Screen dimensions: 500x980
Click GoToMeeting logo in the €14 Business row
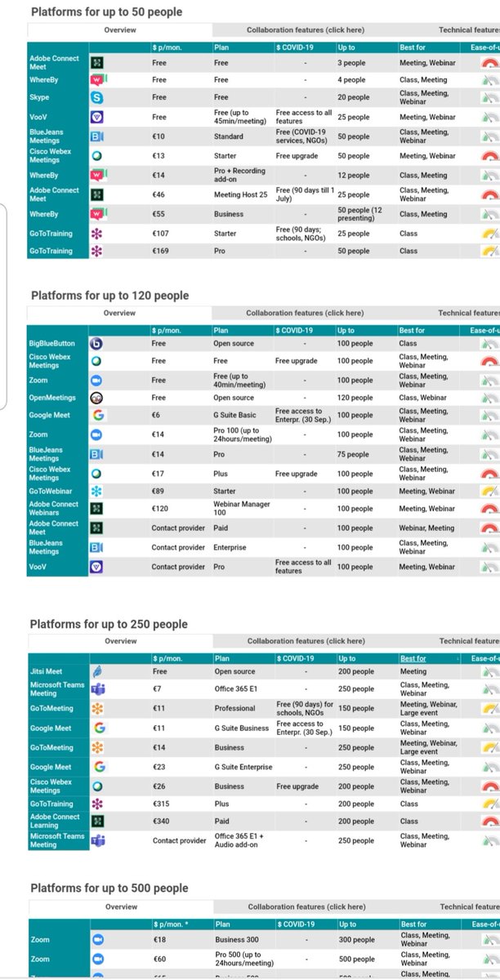click(98, 747)
